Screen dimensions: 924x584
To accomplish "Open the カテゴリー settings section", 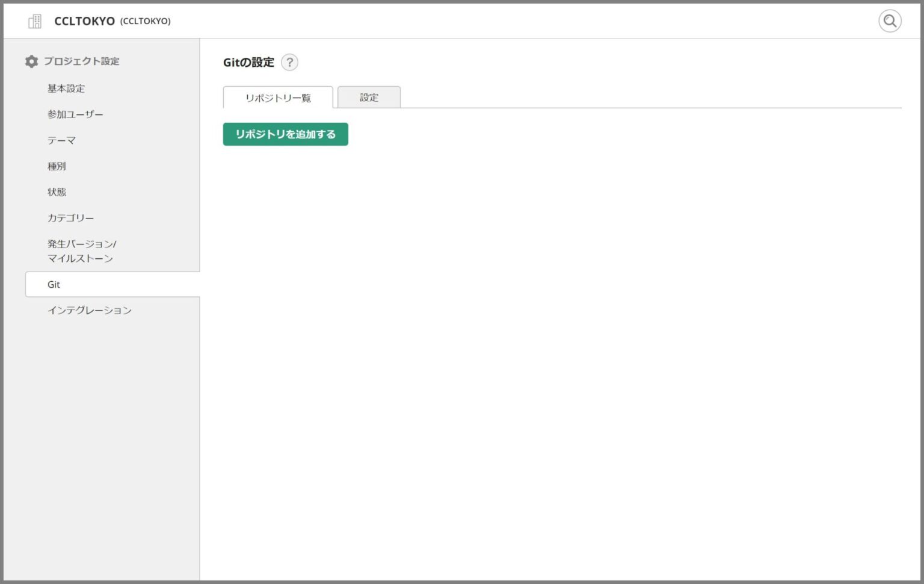I will [x=70, y=217].
